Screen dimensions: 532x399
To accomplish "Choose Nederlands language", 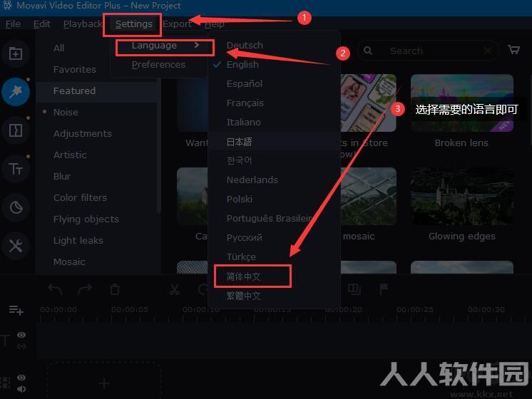I will (x=274, y=180).
